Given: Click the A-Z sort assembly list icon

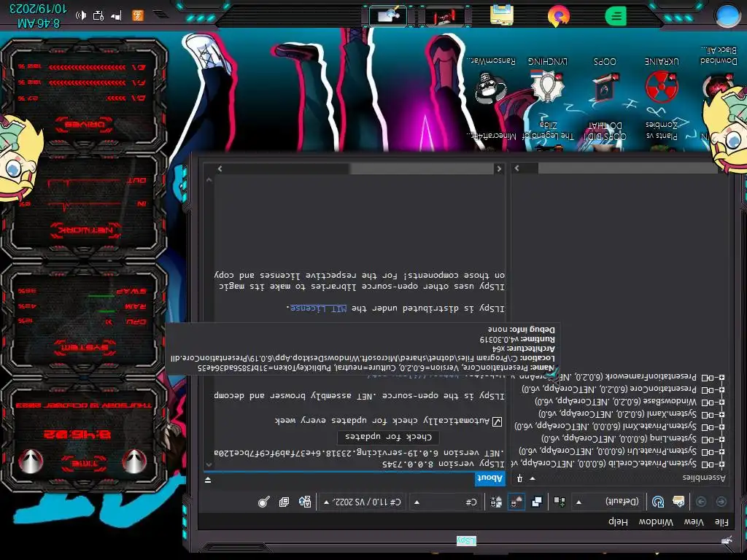Looking at the screenshot, I should coord(305,502).
